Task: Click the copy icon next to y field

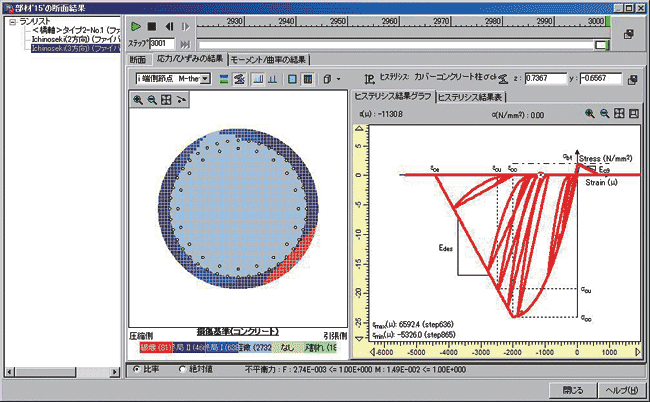Action: 632,80
